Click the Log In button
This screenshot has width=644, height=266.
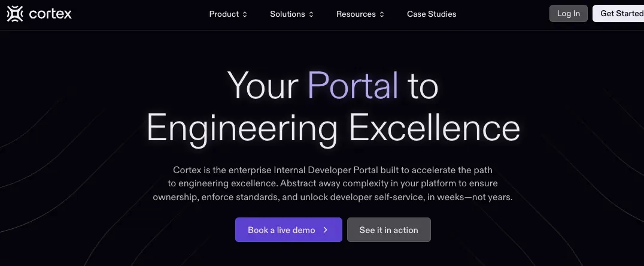pyautogui.click(x=569, y=14)
